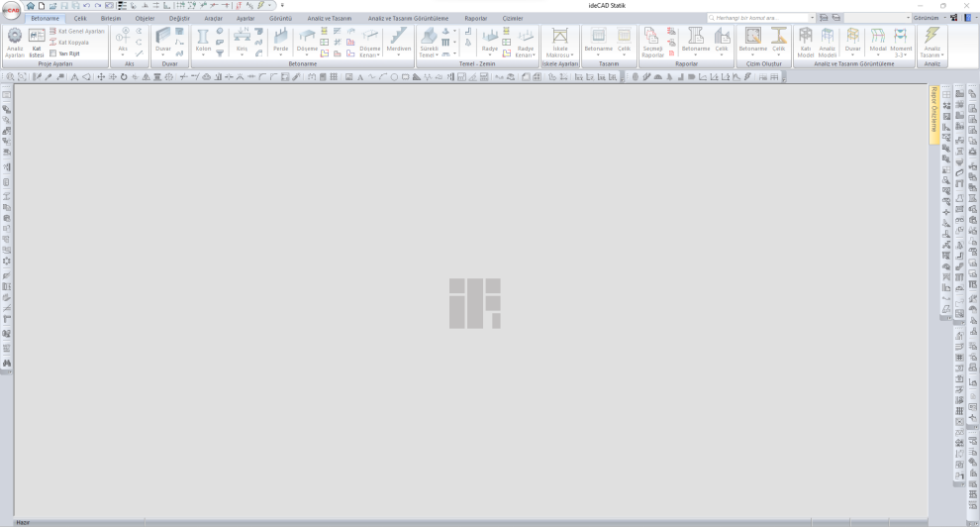980x527 pixels.
Task: Expand the Aks dropdown
Action: [x=123, y=55]
